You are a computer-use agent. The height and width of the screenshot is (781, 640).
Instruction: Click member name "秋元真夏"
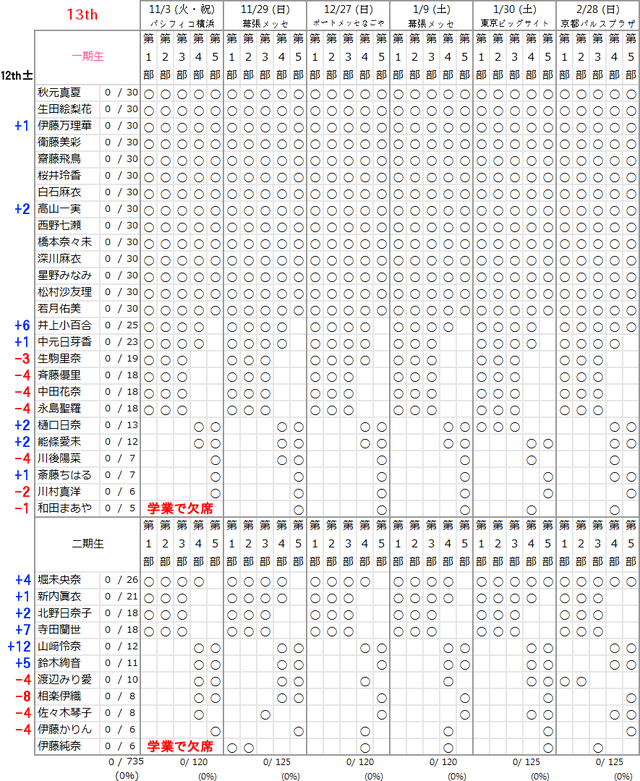59,93
